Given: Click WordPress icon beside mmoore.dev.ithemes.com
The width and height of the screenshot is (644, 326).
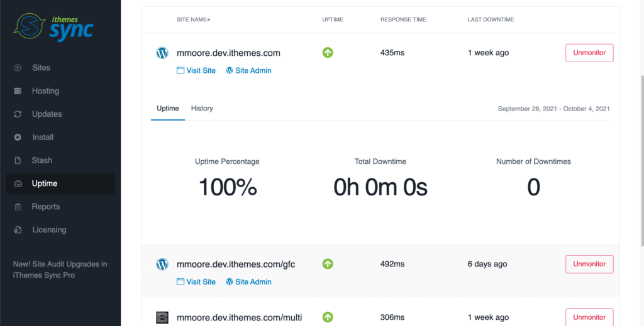Looking at the screenshot, I should 162,53.
